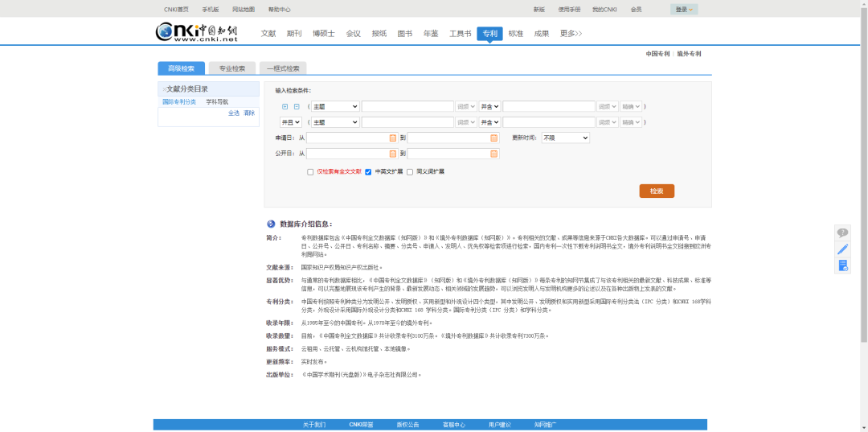The image size is (868, 432).
Task: Click 公开日 到 end date field
Action: pyautogui.click(x=453, y=154)
